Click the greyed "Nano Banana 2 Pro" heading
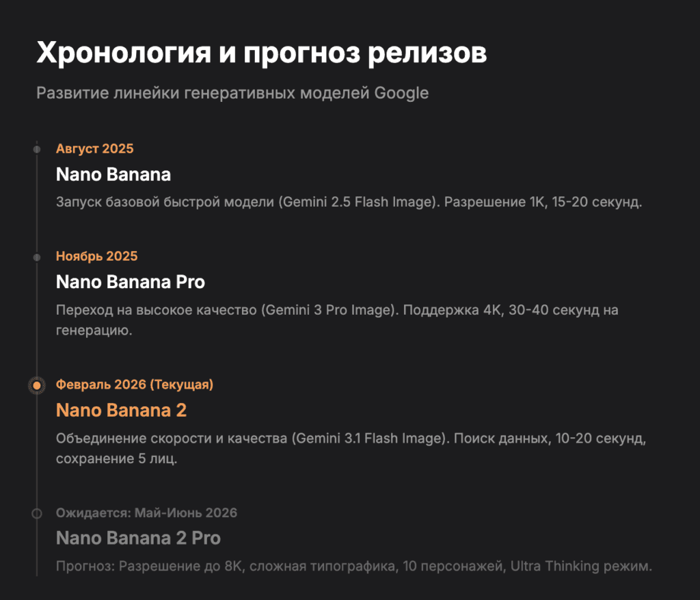The image size is (700, 600). click(x=138, y=538)
